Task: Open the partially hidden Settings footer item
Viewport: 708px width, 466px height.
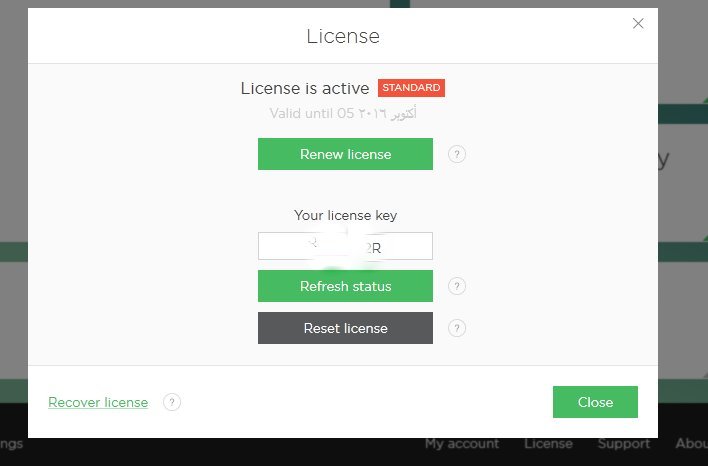Action: pos(12,443)
